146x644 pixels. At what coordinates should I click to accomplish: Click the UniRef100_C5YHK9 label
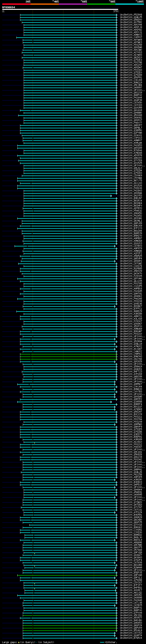click(x=131, y=175)
